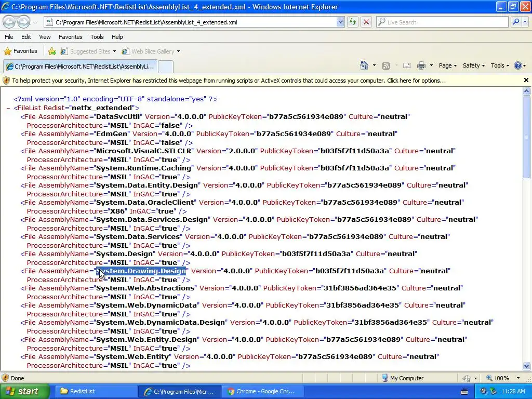Click the zoom level 100% button
Image resolution: width=532 pixels, height=399 pixels.
[498, 378]
